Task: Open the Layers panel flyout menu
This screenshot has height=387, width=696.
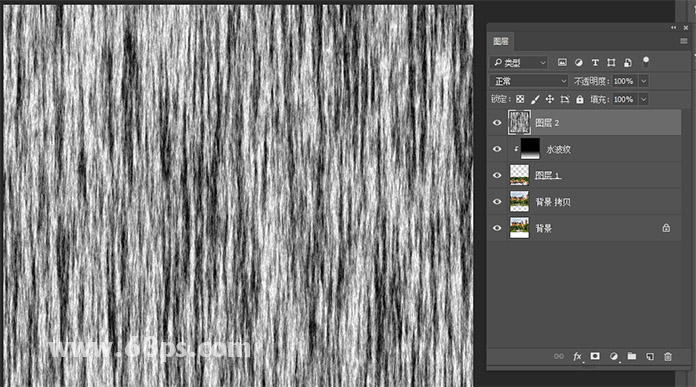Action: click(684, 41)
